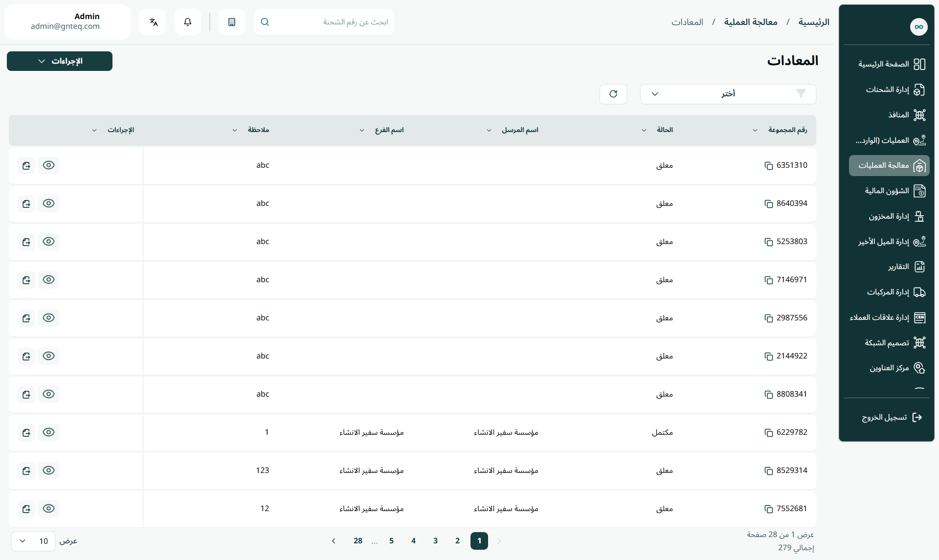939x560 pixels.
Task: Click the search magnifier icon
Action: pyautogui.click(x=265, y=22)
